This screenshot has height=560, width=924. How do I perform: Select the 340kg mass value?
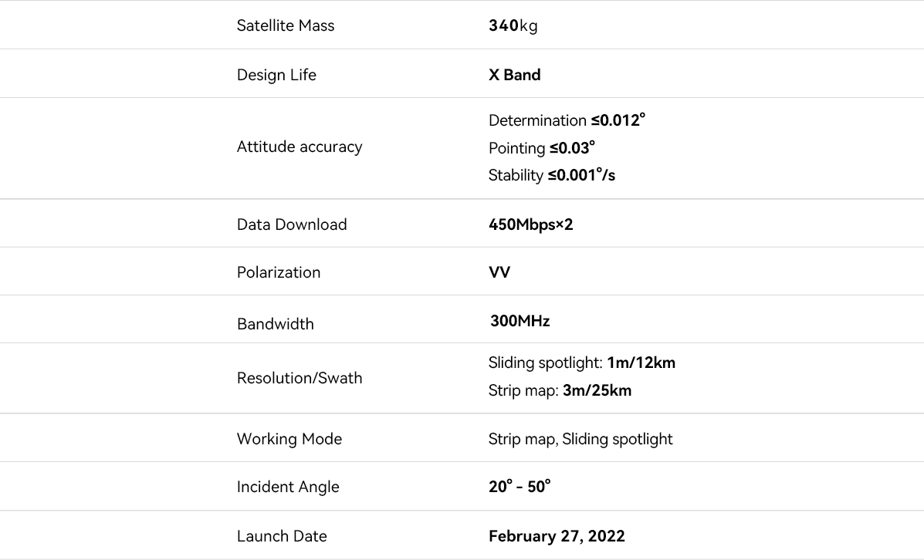pos(513,25)
